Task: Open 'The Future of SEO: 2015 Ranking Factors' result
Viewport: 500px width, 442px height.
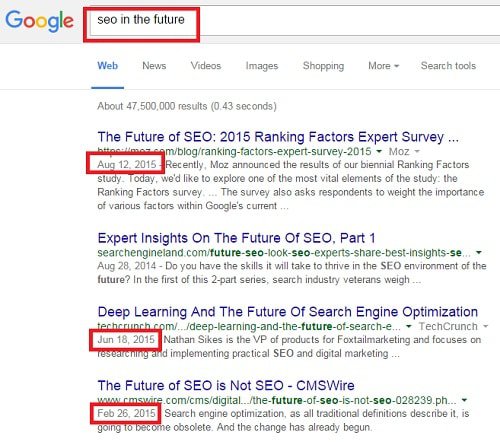Action: pos(278,137)
